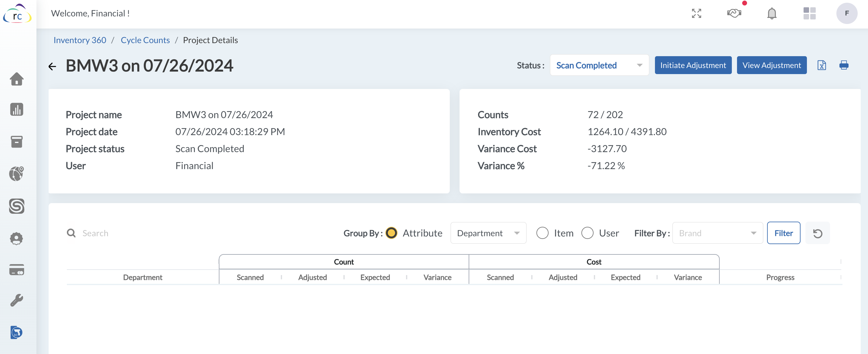
Task: Open the globe location sidebar icon
Action: (16, 174)
